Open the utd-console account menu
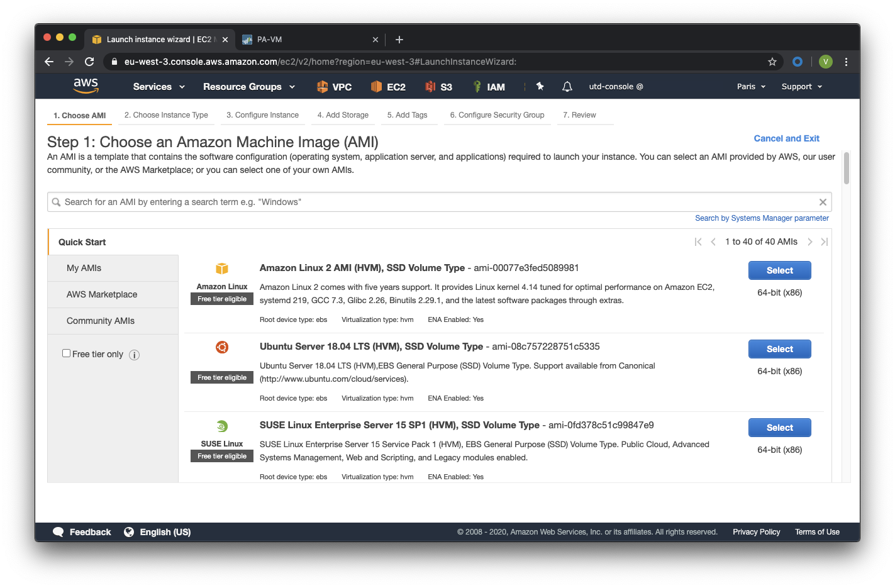Screen dimensions: 895x588 (616, 87)
